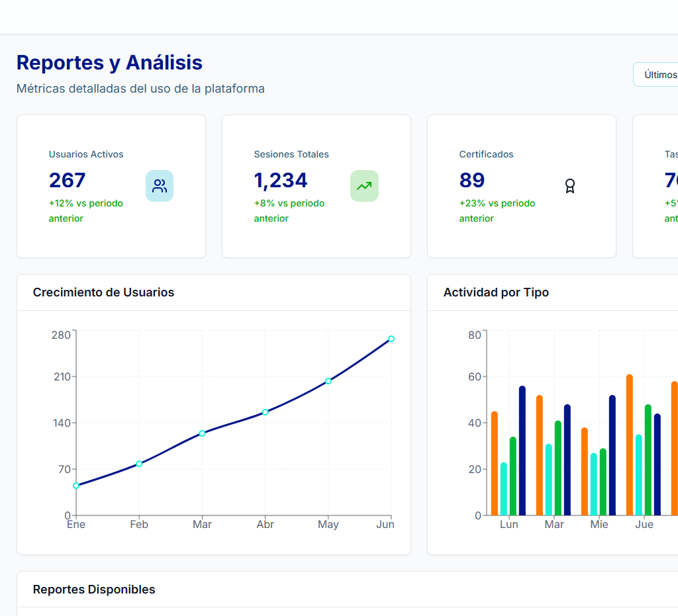Image resolution: width=678 pixels, height=616 pixels.
Task: Click the Lun axis label in bar chart
Action: point(509,525)
